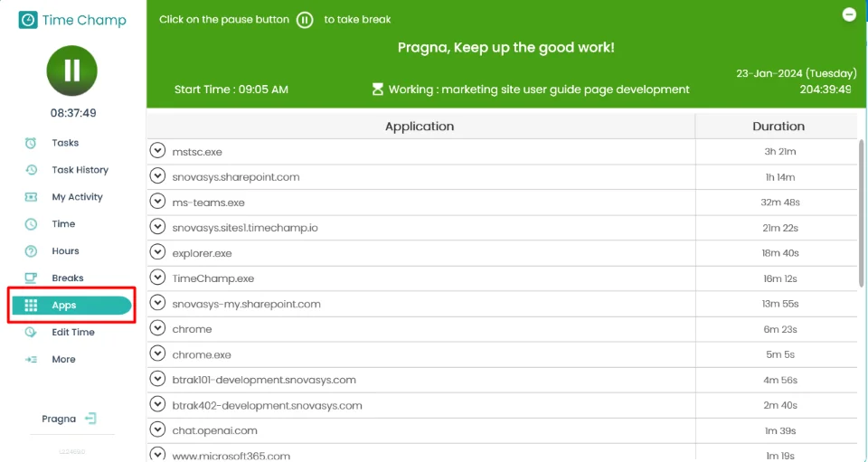The image size is (868, 462).
Task: Click the 23-Jan-2024 (Tuesday) date
Action: pos(796,73)
